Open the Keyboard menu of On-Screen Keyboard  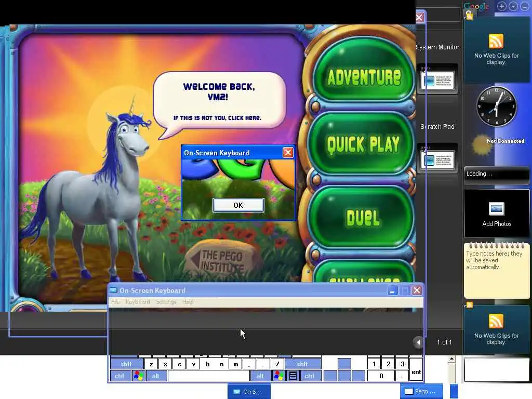[138, 302]
